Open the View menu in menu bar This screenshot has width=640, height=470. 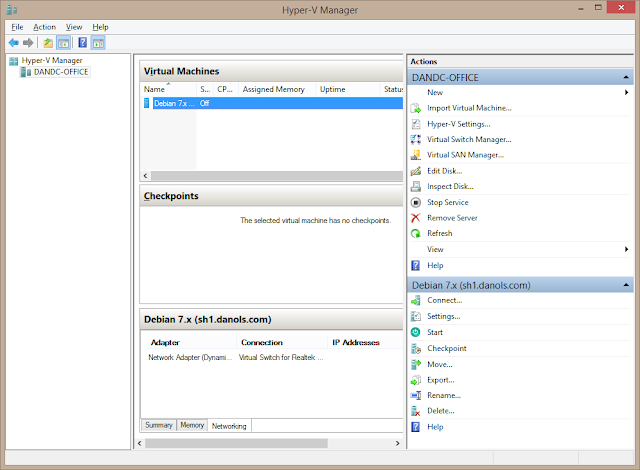point(74,27)
